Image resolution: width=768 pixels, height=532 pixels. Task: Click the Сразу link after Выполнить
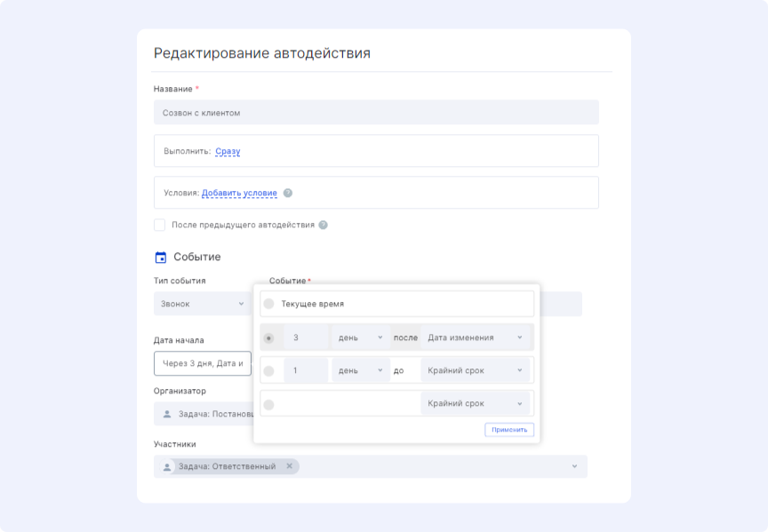coord(228,151)
